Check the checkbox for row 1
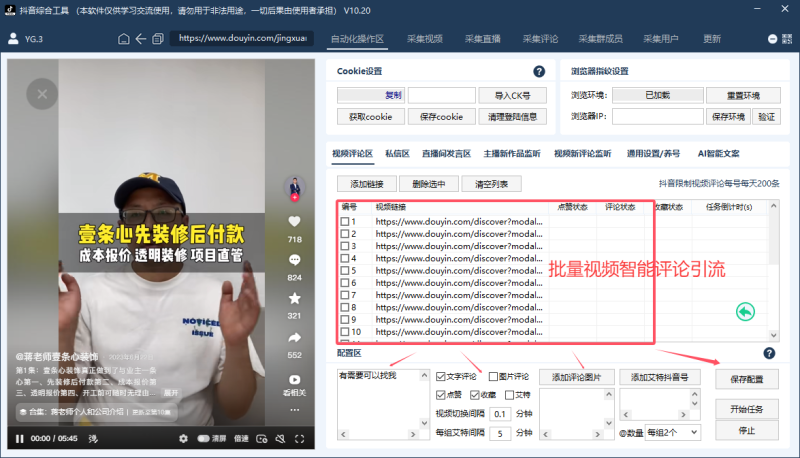The width and height of the screenshot is (800, 458). coord(345,221)
